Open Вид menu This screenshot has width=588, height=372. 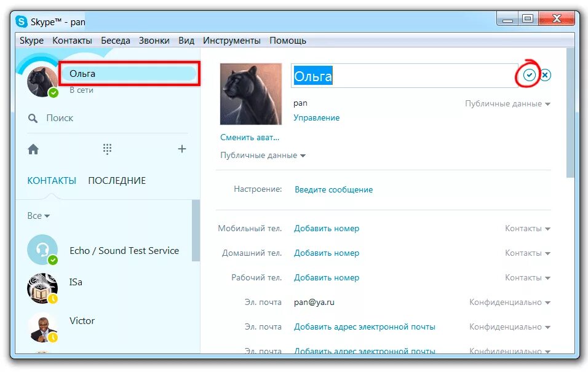pyautogui.click(x=186, y=41)
